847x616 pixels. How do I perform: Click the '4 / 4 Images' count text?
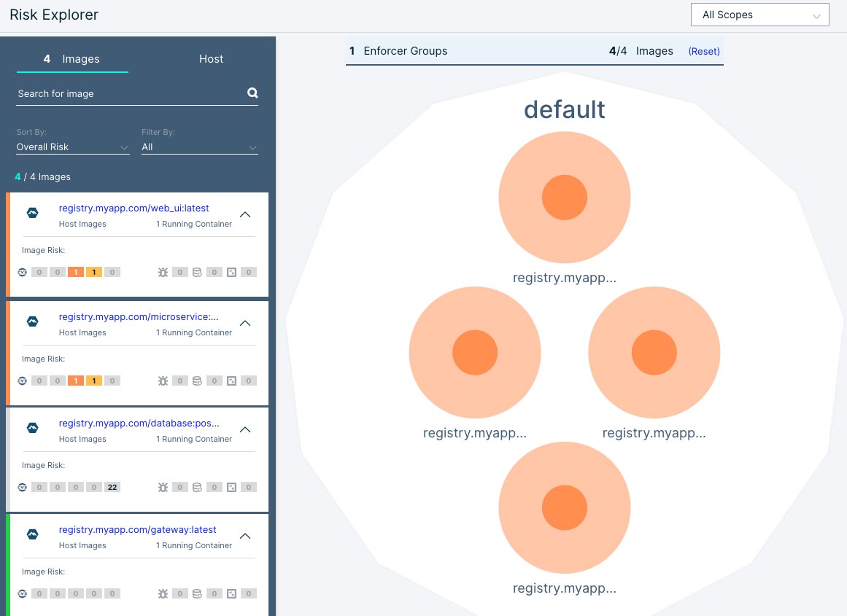42,176
